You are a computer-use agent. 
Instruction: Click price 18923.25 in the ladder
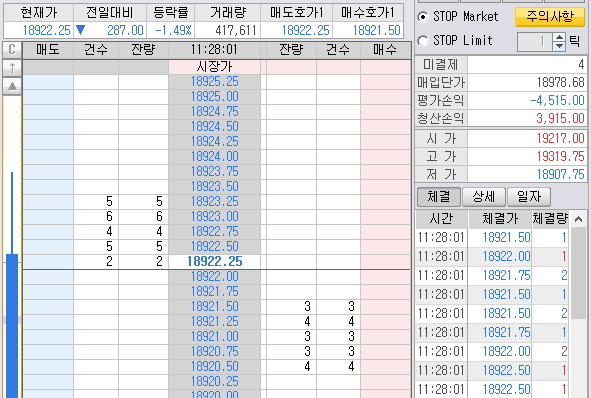pos(214,202)
